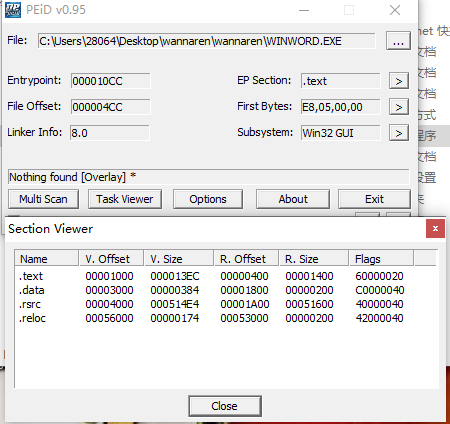Click R. Offset value 00000400
This screenshot has height=424, width=450.
coord(244,276)
